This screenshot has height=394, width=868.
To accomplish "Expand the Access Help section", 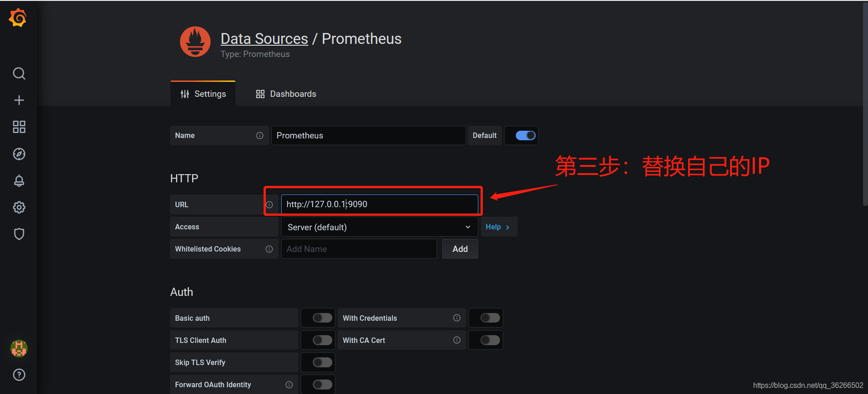I will point(499,227).
